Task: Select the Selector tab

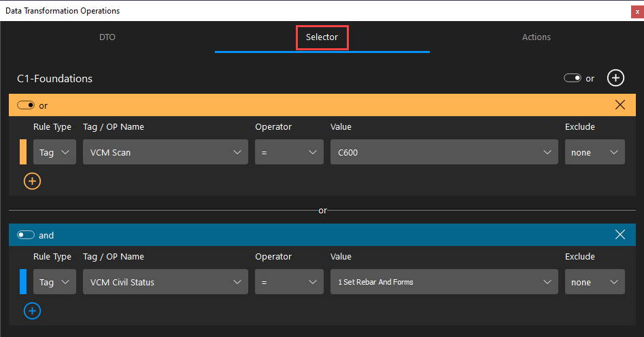Action: click(322, 37)
